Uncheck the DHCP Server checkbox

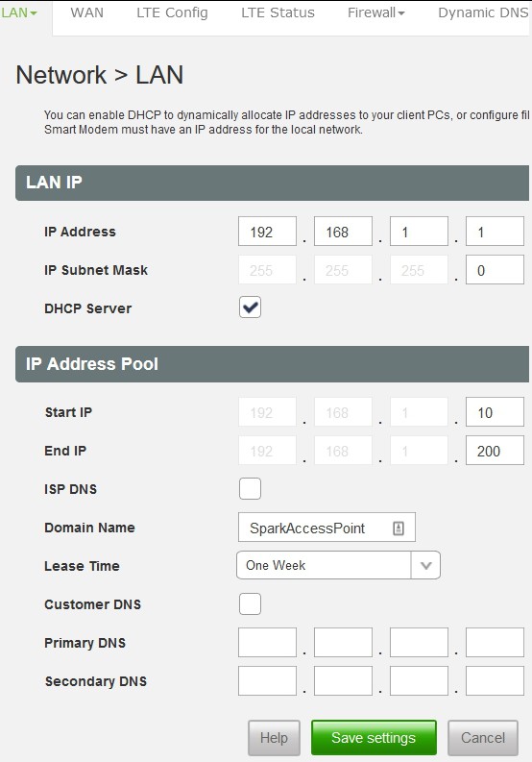(x=250, y=307)
